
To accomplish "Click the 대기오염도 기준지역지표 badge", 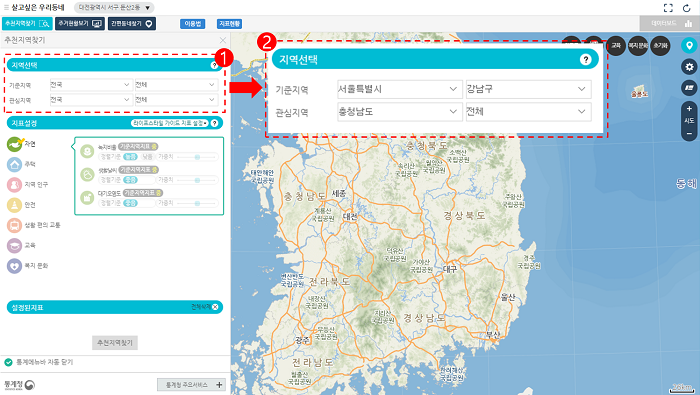I will 143,193.
